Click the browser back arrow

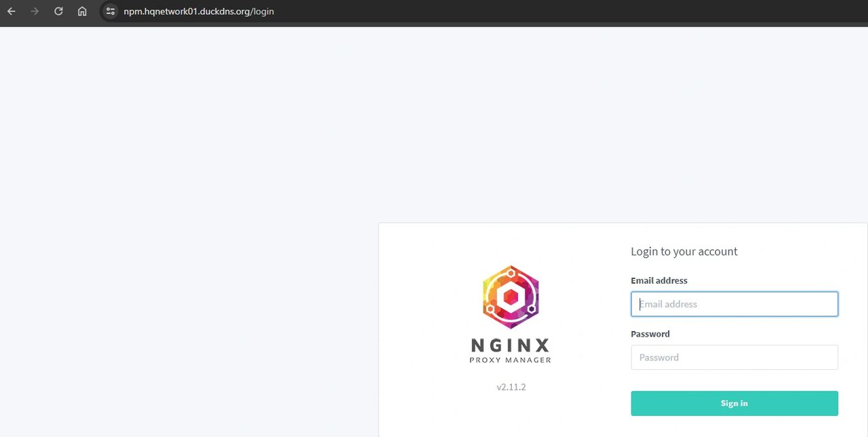pos(12,12)
